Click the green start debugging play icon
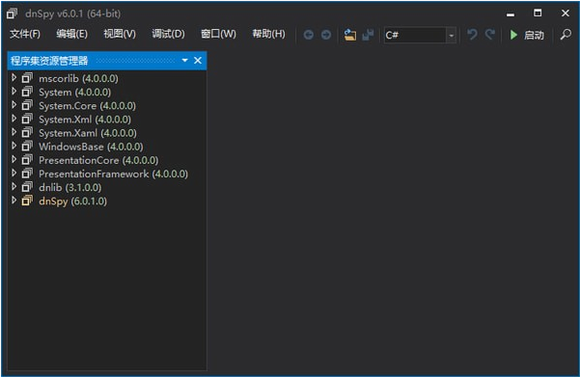The height and width of the screenshot is (377, 580). click(x=513, y=35)
